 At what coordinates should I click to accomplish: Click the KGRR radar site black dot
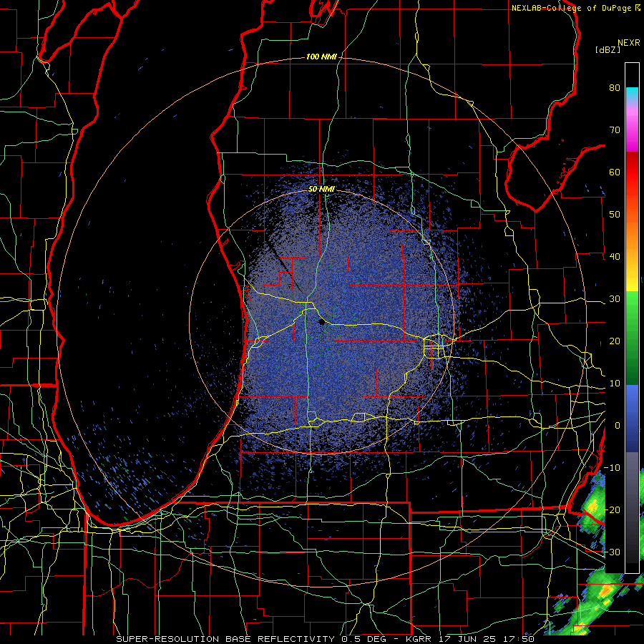pos(321,323)
